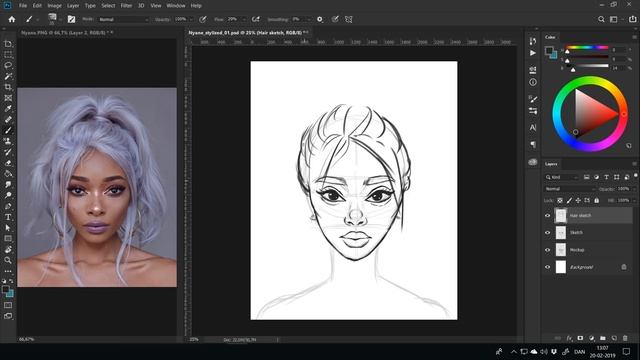Select the Layers panel tab
The height and width of the screenshot is (360, 640).
[551, 164]
